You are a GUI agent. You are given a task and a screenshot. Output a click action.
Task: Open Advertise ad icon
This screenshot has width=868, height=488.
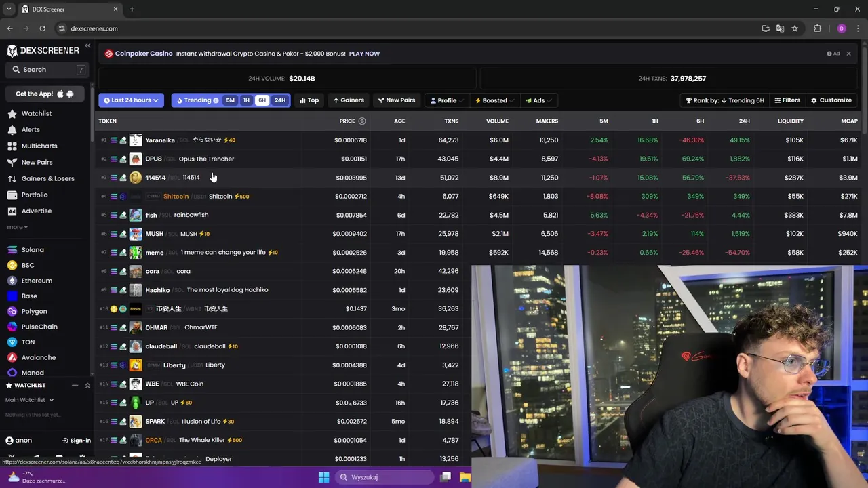point(12,211)
